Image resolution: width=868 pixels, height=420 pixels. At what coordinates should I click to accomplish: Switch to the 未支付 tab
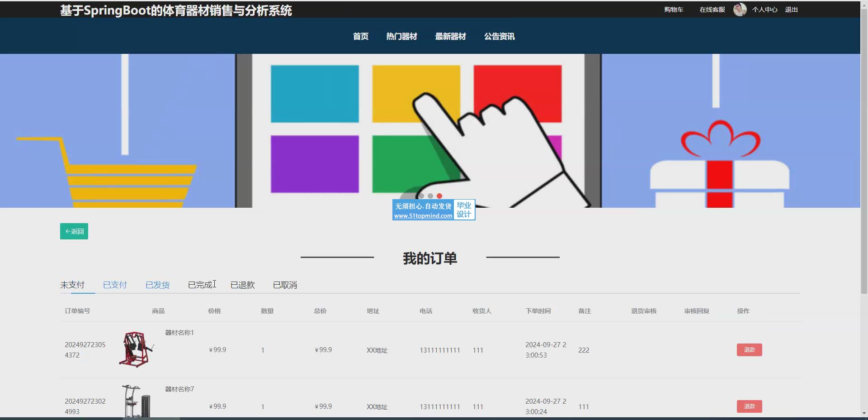[72, 285]
